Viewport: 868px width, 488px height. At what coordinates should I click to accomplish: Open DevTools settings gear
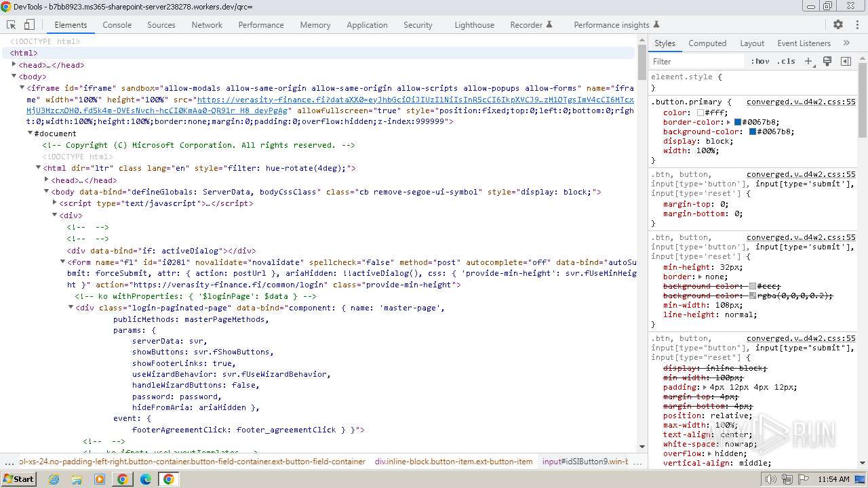tap(838, 24)
